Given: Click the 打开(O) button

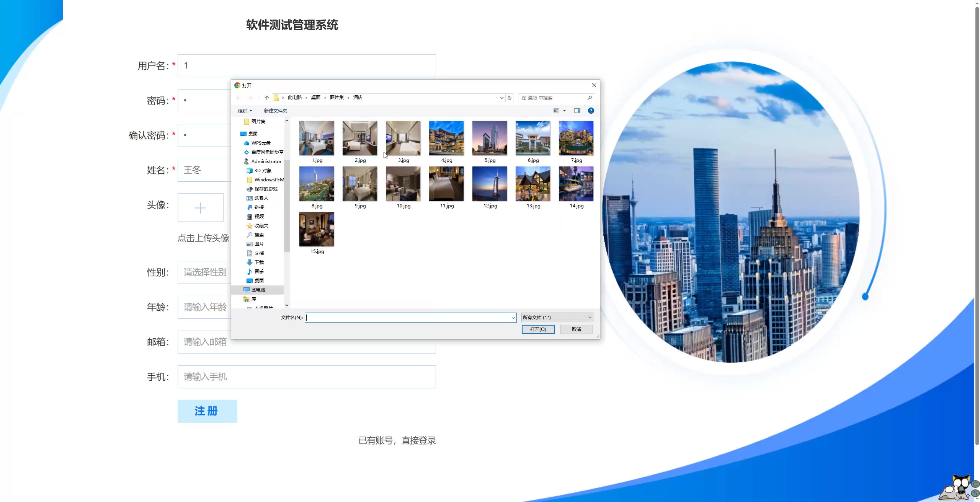Looking at the screenshot, I should [x=538, y=329].
